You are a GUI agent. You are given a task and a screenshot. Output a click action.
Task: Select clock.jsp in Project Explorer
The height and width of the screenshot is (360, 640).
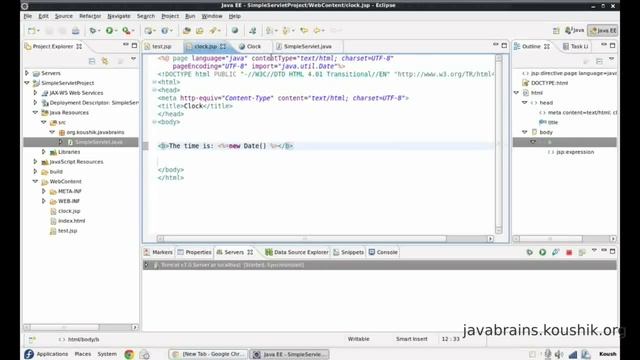coord(69,211)
